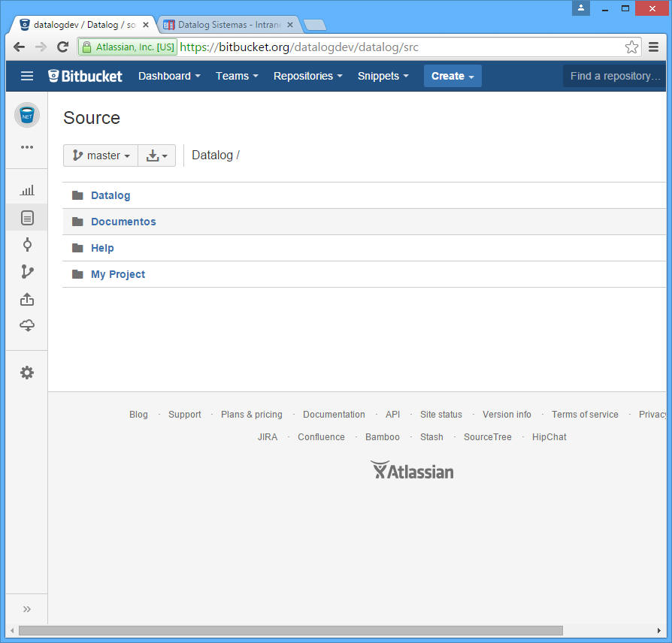View site security lock information

point(86,47)
